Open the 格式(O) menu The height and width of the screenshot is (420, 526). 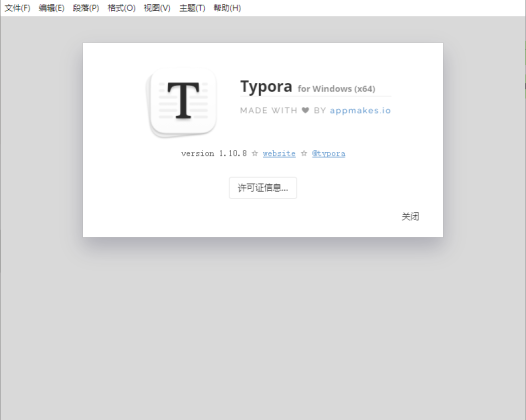point(121,8)
